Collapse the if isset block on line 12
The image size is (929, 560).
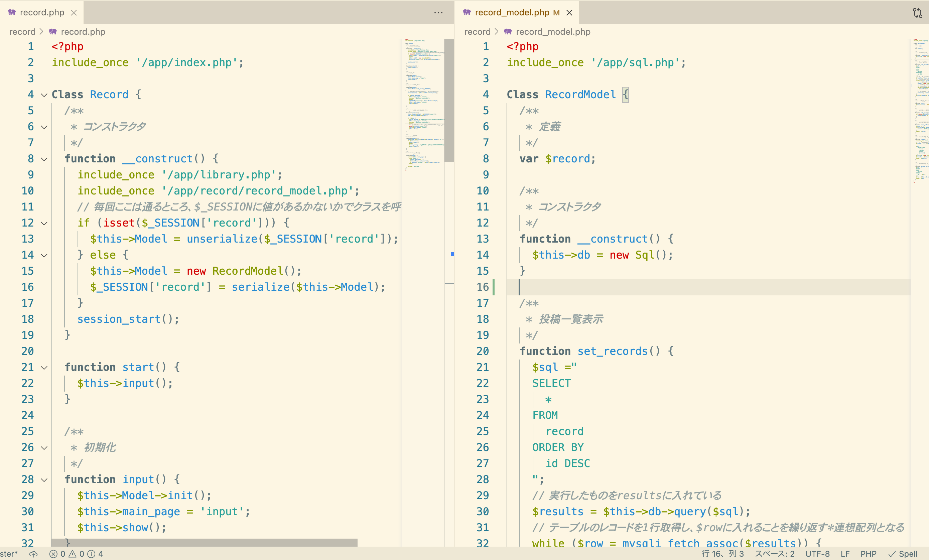[44, 223]
